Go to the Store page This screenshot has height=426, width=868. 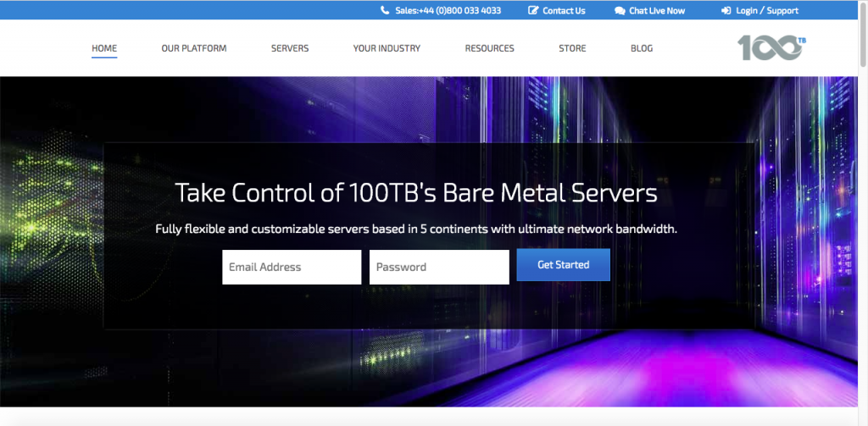tap(572, 48)
